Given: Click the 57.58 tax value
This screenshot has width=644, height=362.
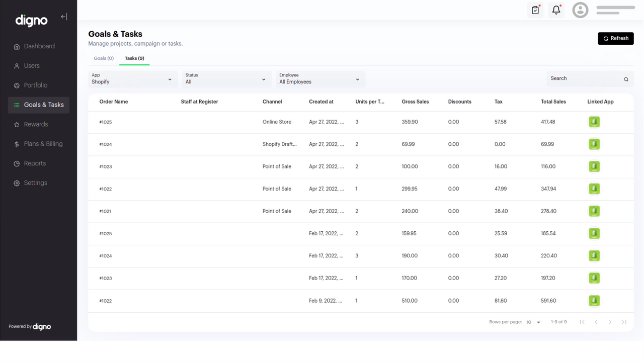Looking at the screenshot, I should (x=501, y=122).
